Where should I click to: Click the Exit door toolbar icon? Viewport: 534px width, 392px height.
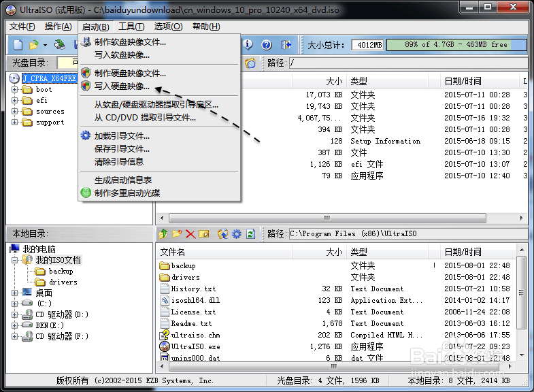(286, 45)
